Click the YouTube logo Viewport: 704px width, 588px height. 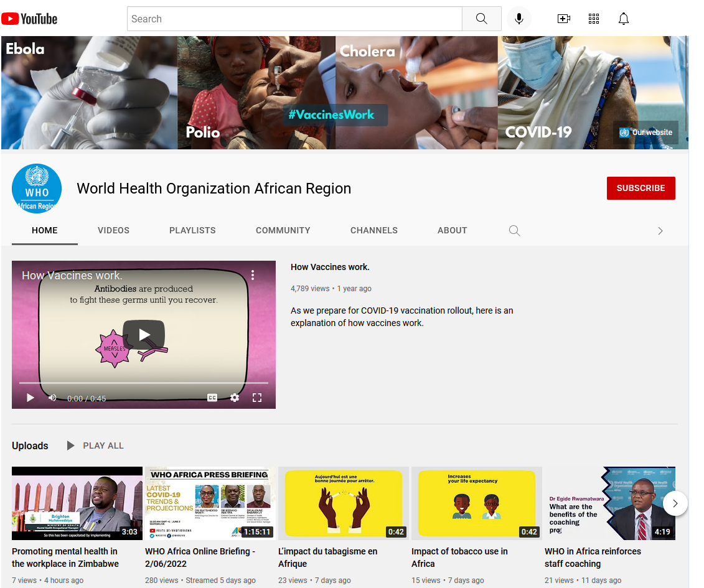coord(29,19)
